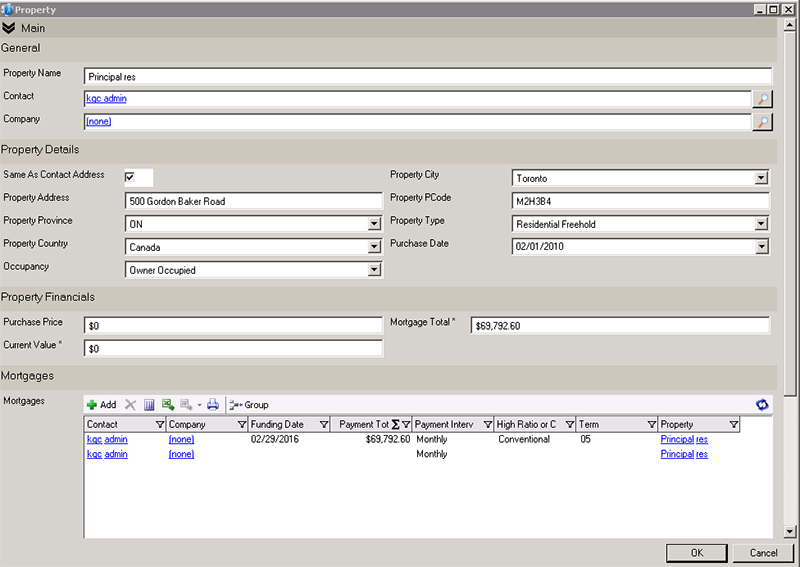The height and width of the screenshot is (567, 800).
Task: Add a new mortgage with Add
Action: [x=102, y=405]
